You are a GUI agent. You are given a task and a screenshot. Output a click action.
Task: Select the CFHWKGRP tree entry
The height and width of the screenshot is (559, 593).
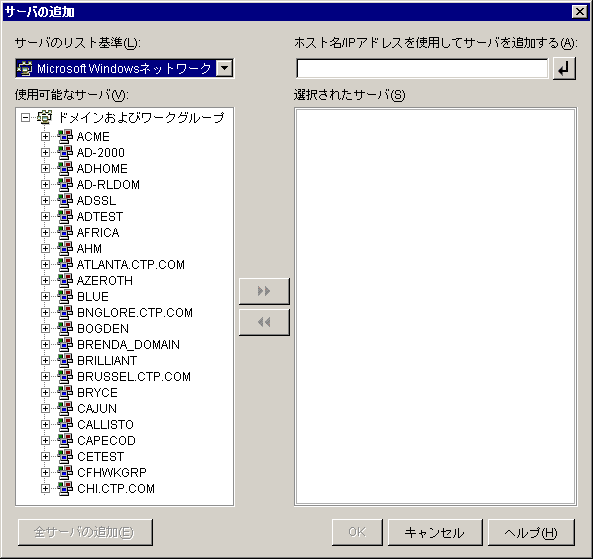[x=112, y=472]
